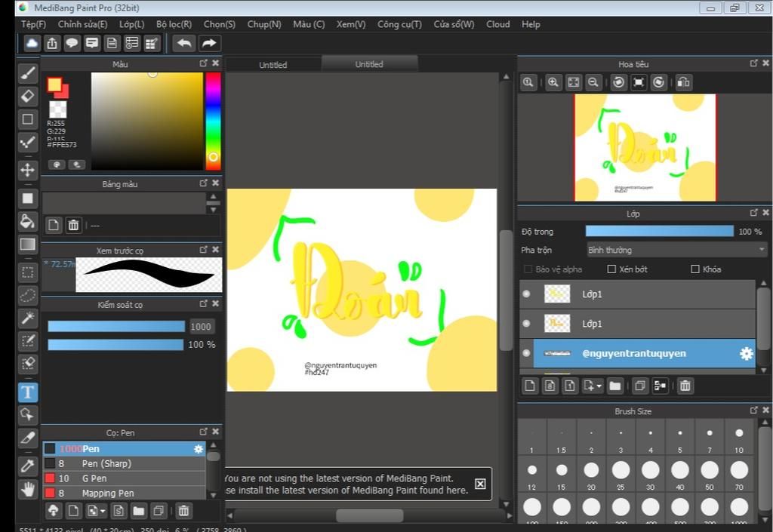Toggle the Bảo vệ alpha checkbox
Screen dimensions: 773x532
(x=528, y=269)
